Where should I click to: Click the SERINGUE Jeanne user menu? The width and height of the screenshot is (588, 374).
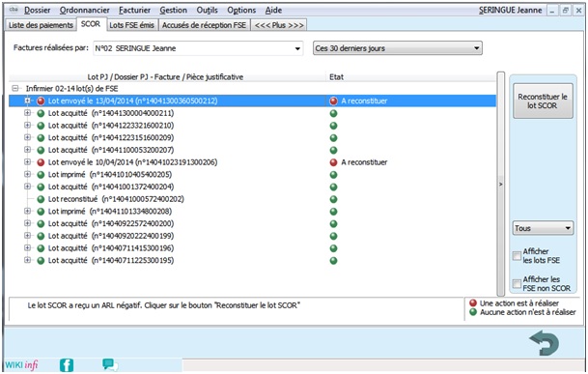pyautogui.click(x=510, y=10)
